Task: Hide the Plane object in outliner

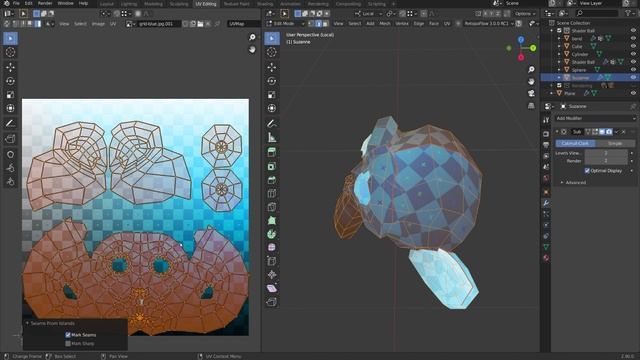Action: tap(633, 93)
